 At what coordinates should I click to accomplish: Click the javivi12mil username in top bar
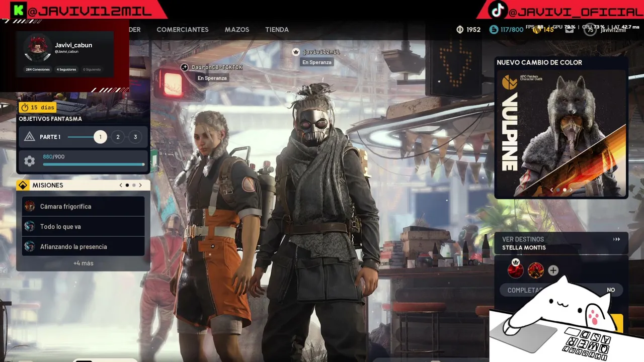[x=613, y=30]
